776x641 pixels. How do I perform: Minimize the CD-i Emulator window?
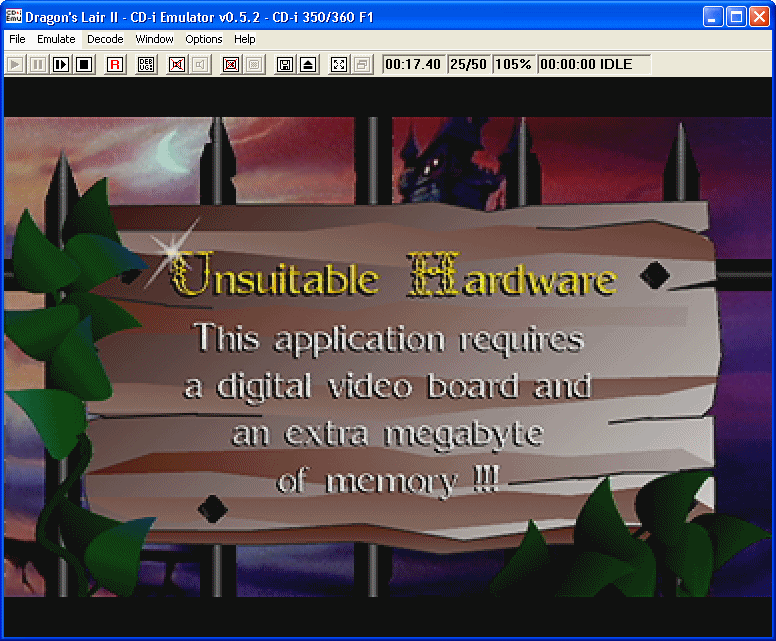coord(713,17)
